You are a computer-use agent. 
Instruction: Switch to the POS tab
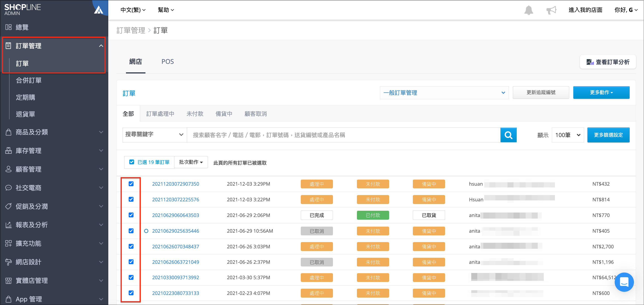point(168,62)
